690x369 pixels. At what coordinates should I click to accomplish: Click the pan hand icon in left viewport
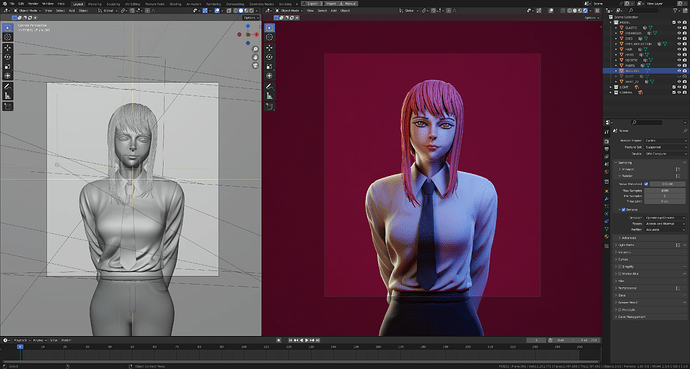255,57
